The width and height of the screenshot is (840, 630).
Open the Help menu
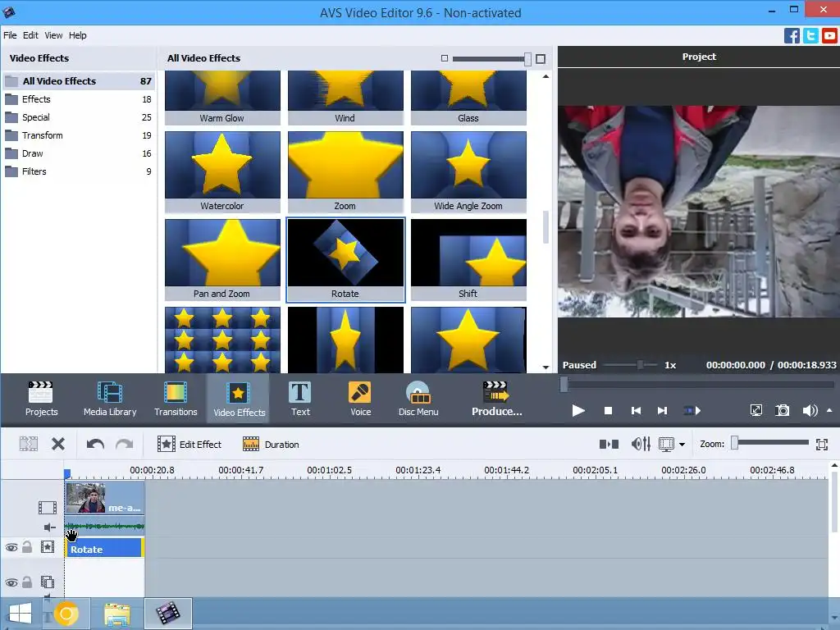click(77, 35)
